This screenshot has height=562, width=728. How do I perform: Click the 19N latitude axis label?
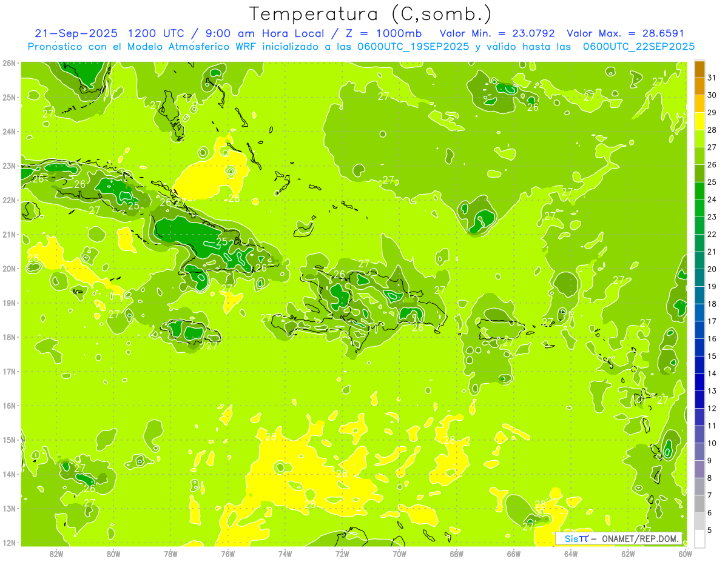coord(9,303)
